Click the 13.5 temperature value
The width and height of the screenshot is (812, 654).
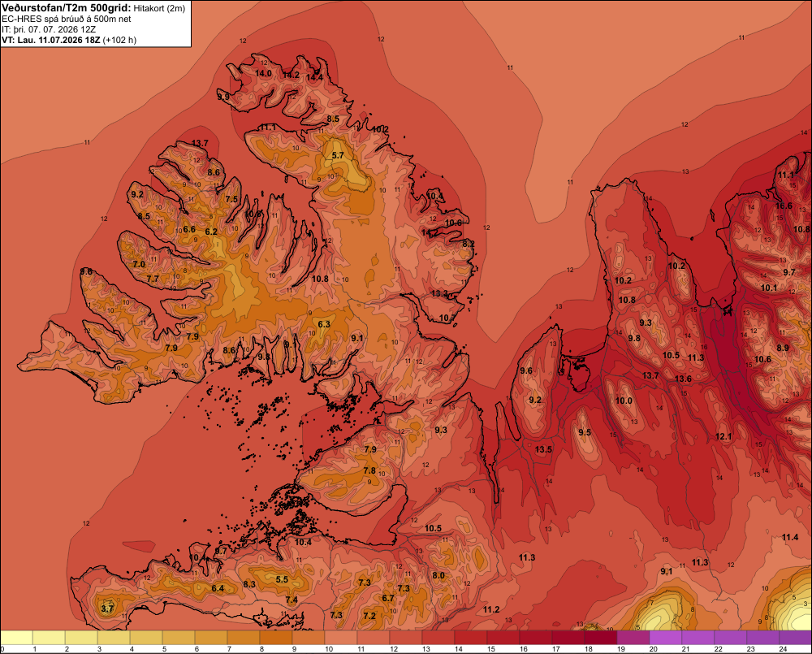pyautogui.click(x=543, y=449)
